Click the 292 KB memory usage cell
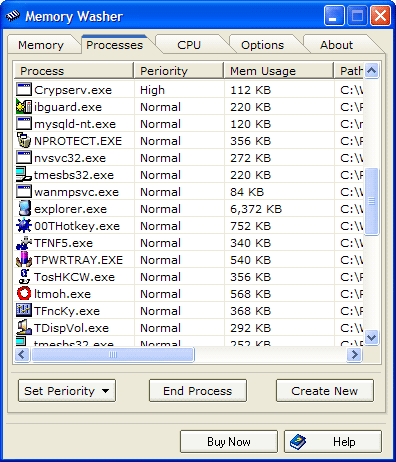Viewport: 396px width, 462px height. click(x=251, y=328)
